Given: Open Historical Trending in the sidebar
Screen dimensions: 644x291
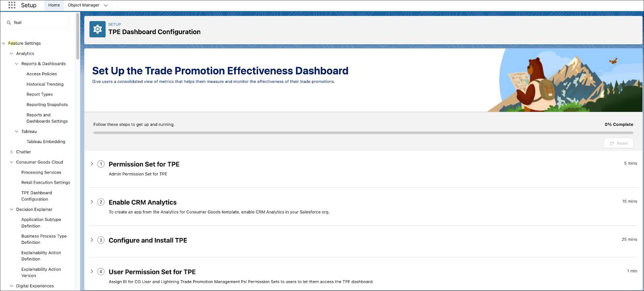Looking at the screenshot, I should point(45,84).
